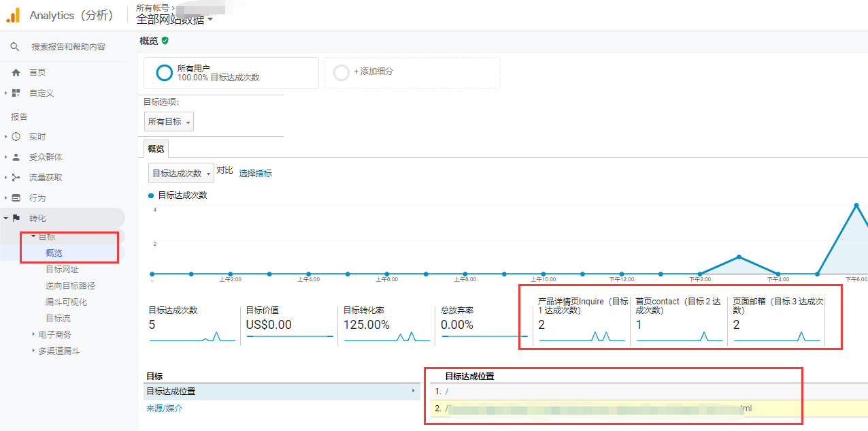This screenshot has height=431, width=868.
Task: Click the green verified shield beside 概览
Action: pyautogui.click(x=165, y=41)
